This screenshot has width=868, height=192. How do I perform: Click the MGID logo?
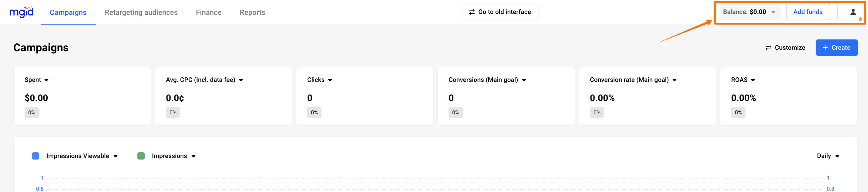pyautogui.click(x=22, y=12)
